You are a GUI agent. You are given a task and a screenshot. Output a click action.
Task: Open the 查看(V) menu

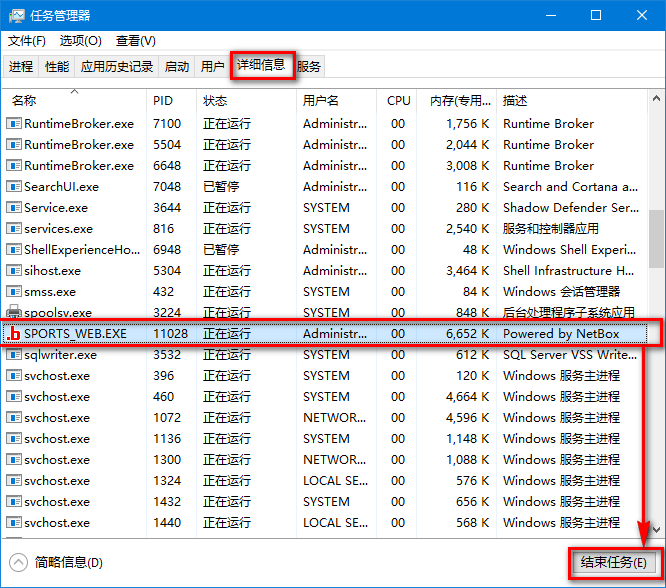pyautogui.click(x=136, y=41)
